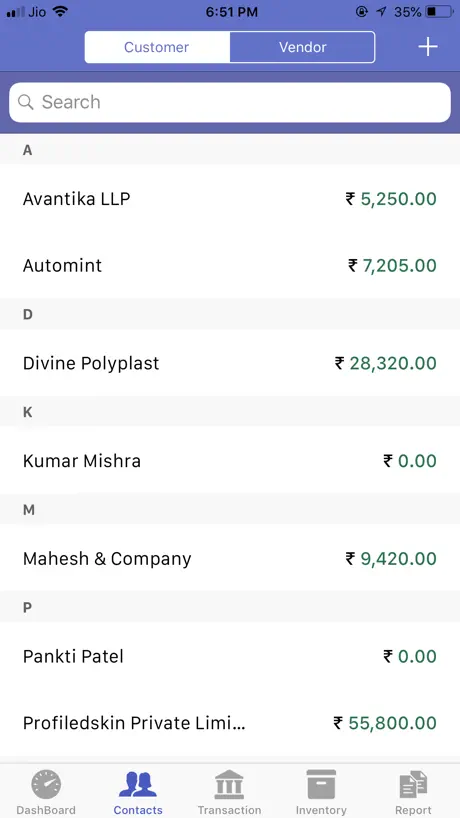Tap the 55,800.00 balance amount
Image resolution: width=460 pixels, height=818 pixels.
(385, 723)
